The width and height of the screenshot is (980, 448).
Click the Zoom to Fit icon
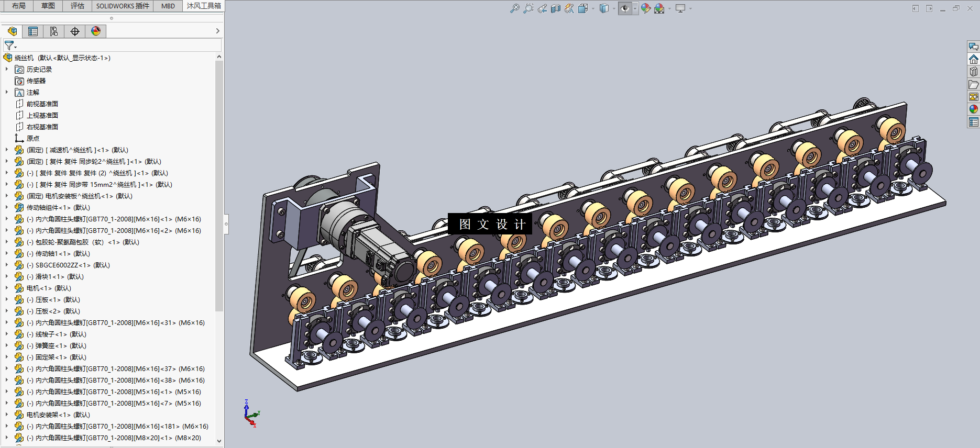515,8
